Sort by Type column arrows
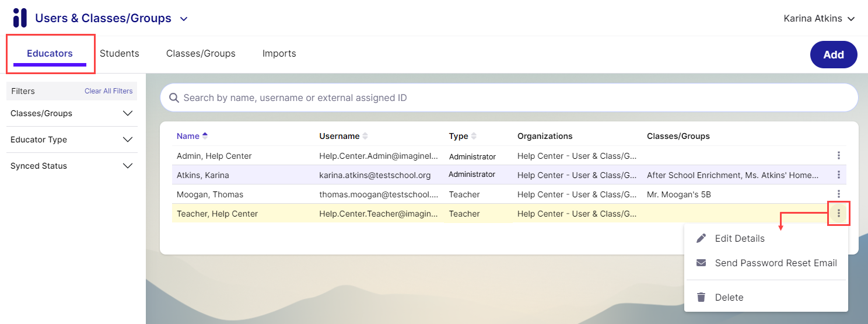 click(474, 136)
